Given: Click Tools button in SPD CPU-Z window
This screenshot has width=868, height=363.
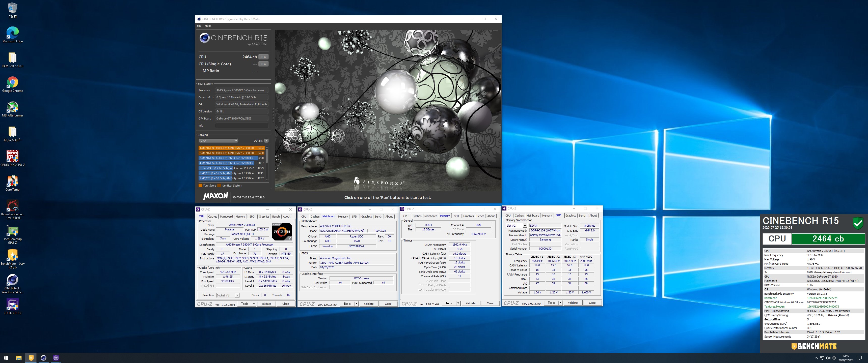Looking at the screenshot, I should click(551, 303).
